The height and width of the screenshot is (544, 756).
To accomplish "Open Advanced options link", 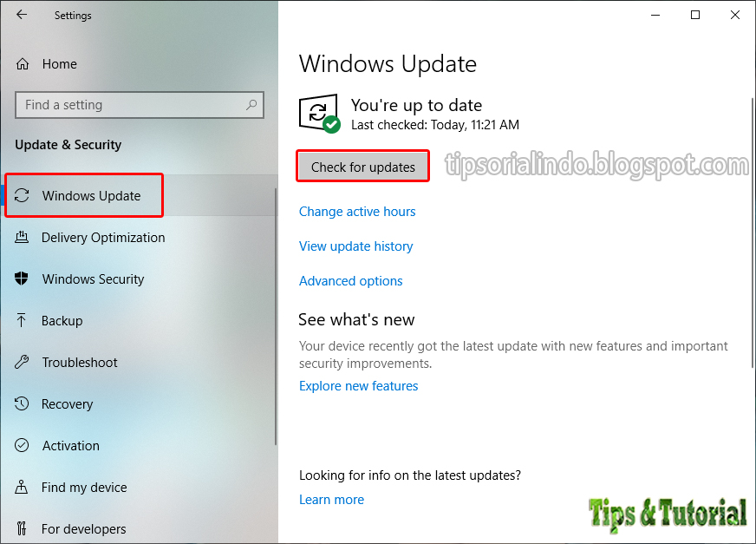I will point(350,281).
